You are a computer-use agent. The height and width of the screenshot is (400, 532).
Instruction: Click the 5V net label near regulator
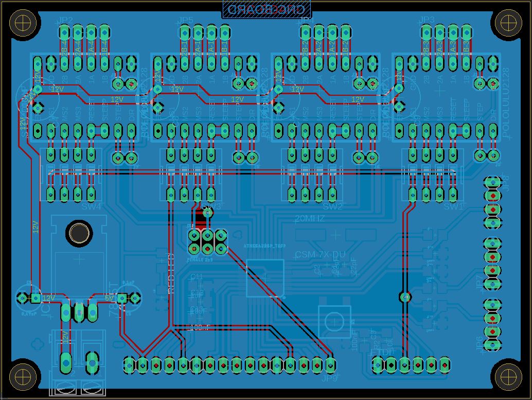[x=109, y=298]
